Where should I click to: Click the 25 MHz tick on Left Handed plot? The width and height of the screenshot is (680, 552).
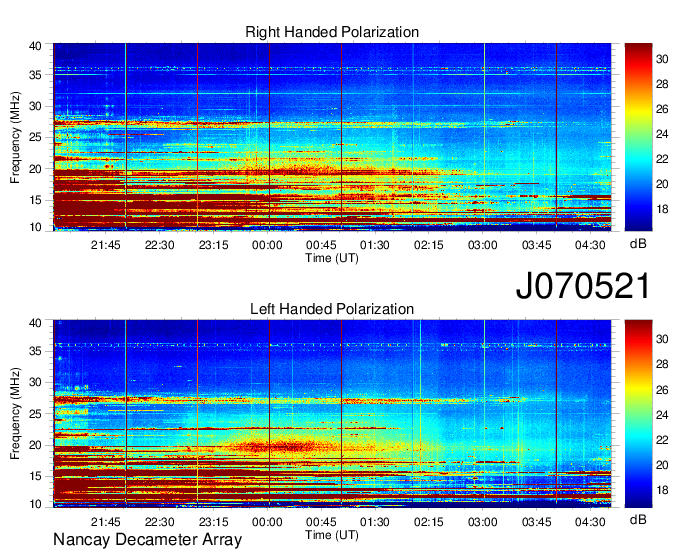pyautogui.click(x=35, y=414)
